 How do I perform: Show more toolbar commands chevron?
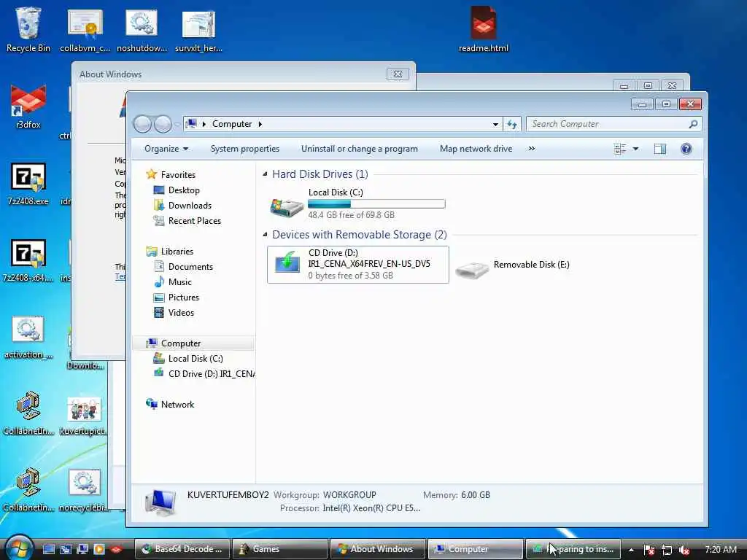click(x=532, y=149)
